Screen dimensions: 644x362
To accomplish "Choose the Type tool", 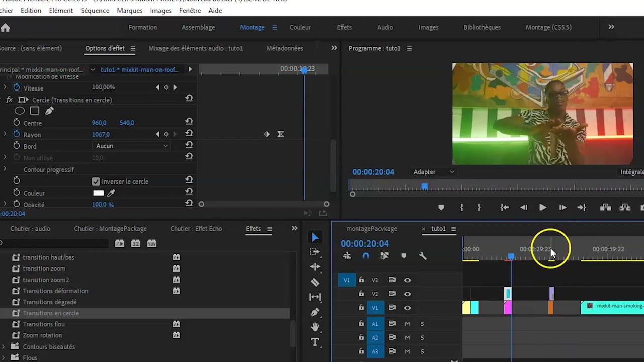I will [315, 342].
